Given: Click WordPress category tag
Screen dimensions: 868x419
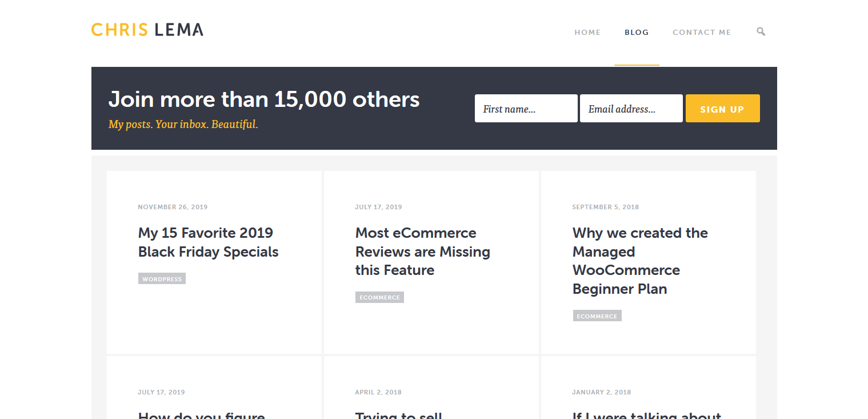Looking at the screenshot, I should point(162,279).
